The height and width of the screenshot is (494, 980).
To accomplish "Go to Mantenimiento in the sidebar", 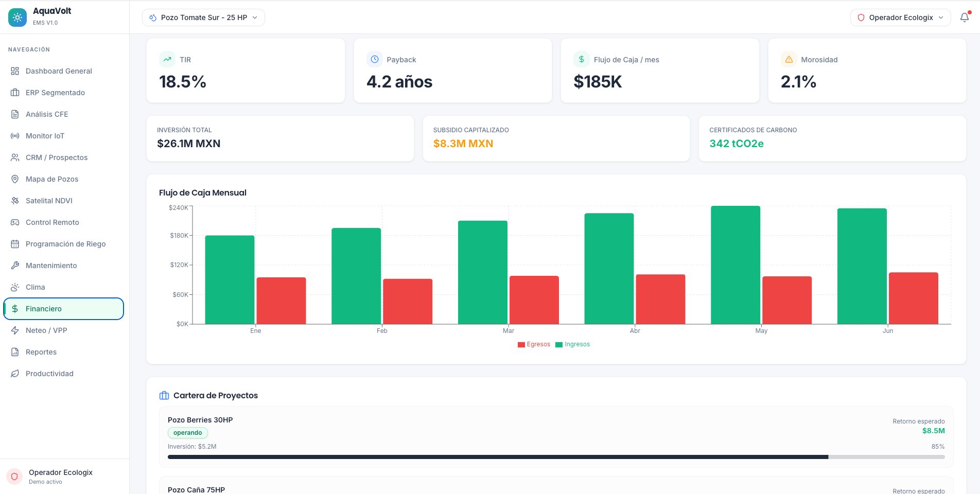I will coord(64,266).
